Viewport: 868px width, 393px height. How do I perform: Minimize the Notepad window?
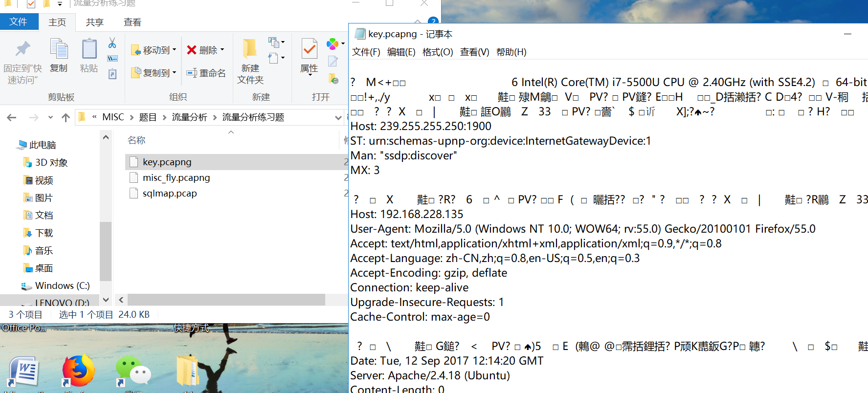(847, 34)
